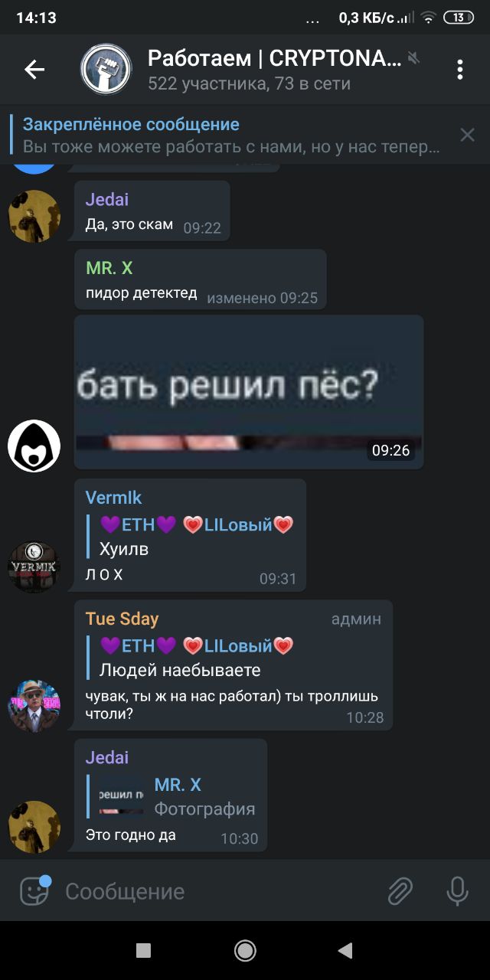This screenshot has height=980, width=490.
Task: Open the hooded figure avatar of MR. X
Action: click(x=34, y=446)
